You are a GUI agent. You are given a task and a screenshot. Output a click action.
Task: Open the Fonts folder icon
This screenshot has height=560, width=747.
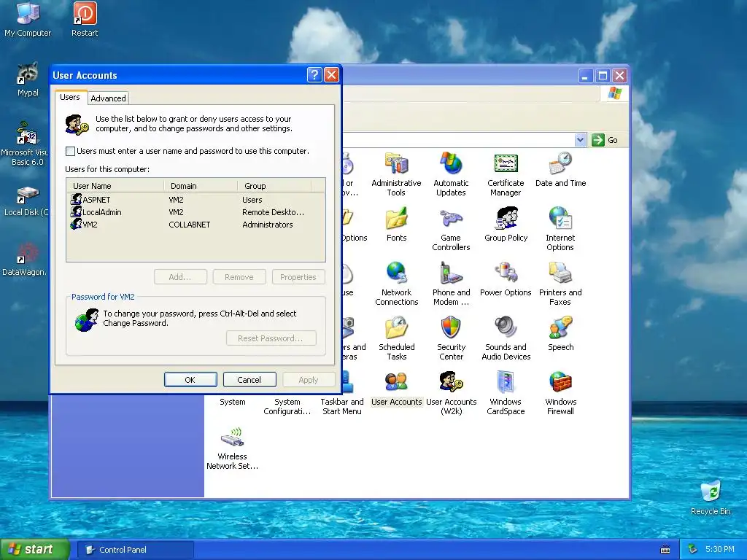tap(396, 225)
